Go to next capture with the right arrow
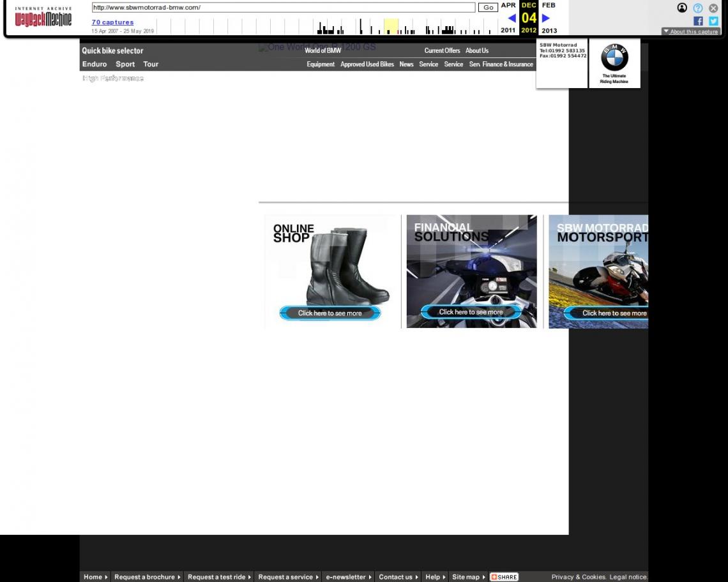 pyautogui.click(x=546, y=18)
